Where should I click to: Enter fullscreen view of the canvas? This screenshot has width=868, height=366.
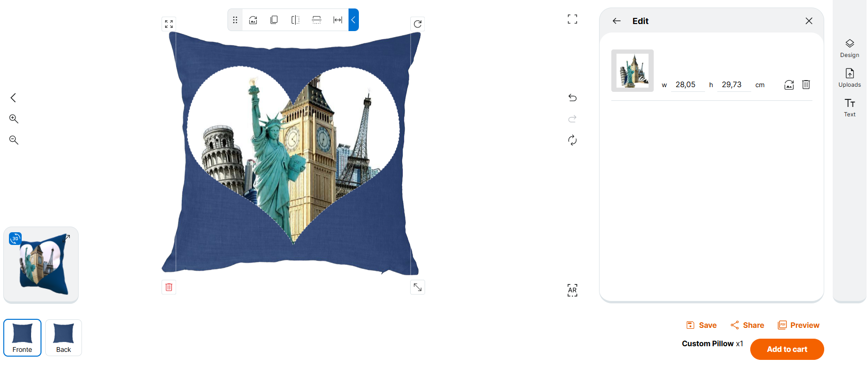click(x=572, y=19)
